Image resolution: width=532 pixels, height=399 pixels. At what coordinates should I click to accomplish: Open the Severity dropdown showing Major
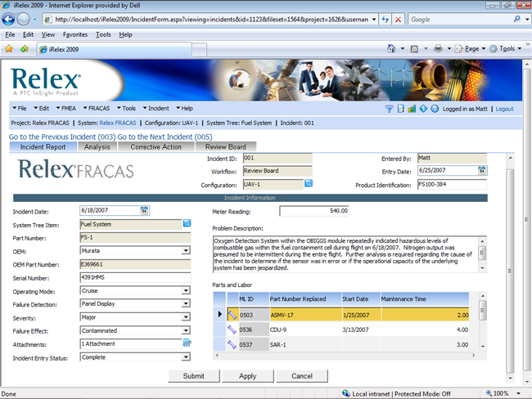pos(185,317)
